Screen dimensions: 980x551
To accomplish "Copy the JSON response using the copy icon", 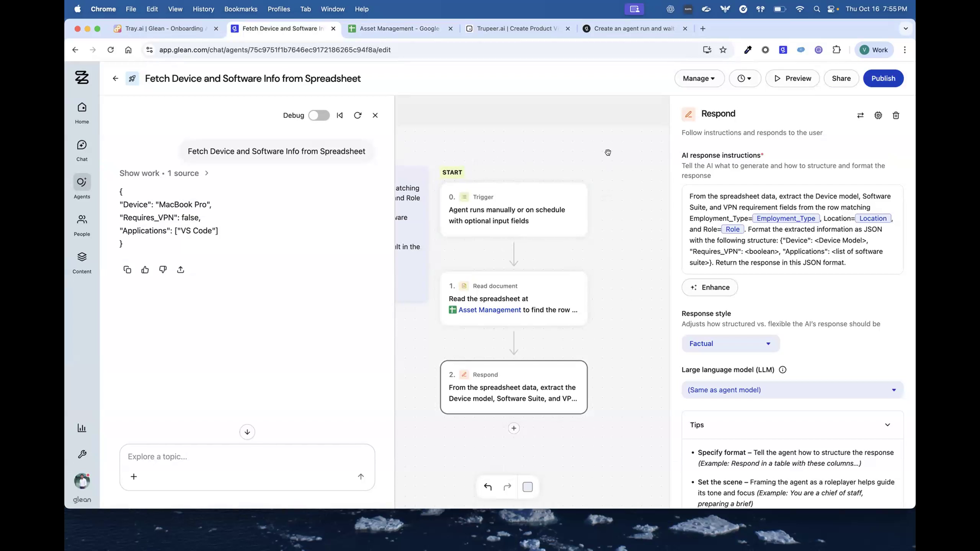I will pyautogui.click(x=127, y=269).
